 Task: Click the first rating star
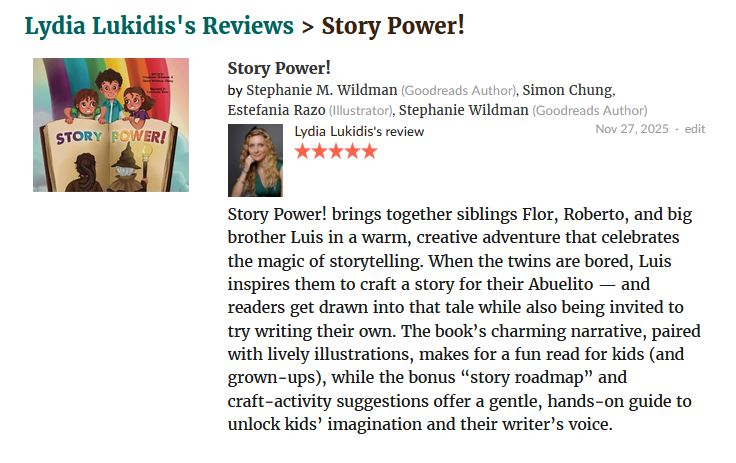click(303, 151)
